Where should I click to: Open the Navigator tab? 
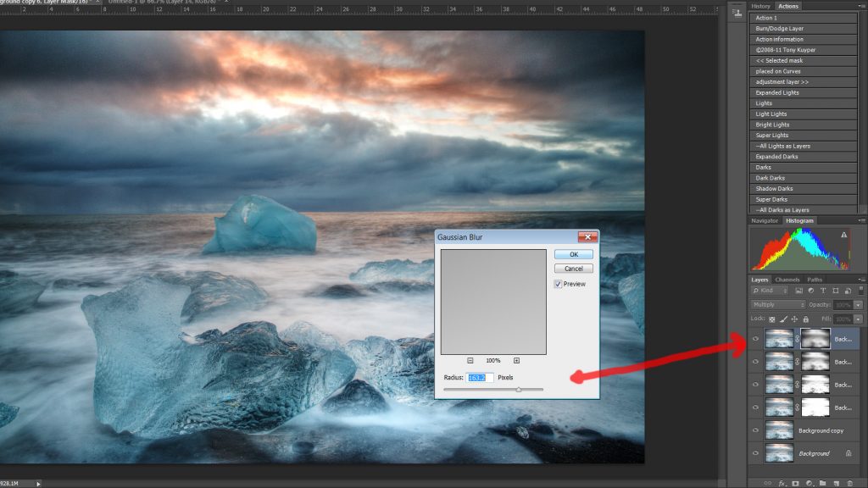[765, 220]
